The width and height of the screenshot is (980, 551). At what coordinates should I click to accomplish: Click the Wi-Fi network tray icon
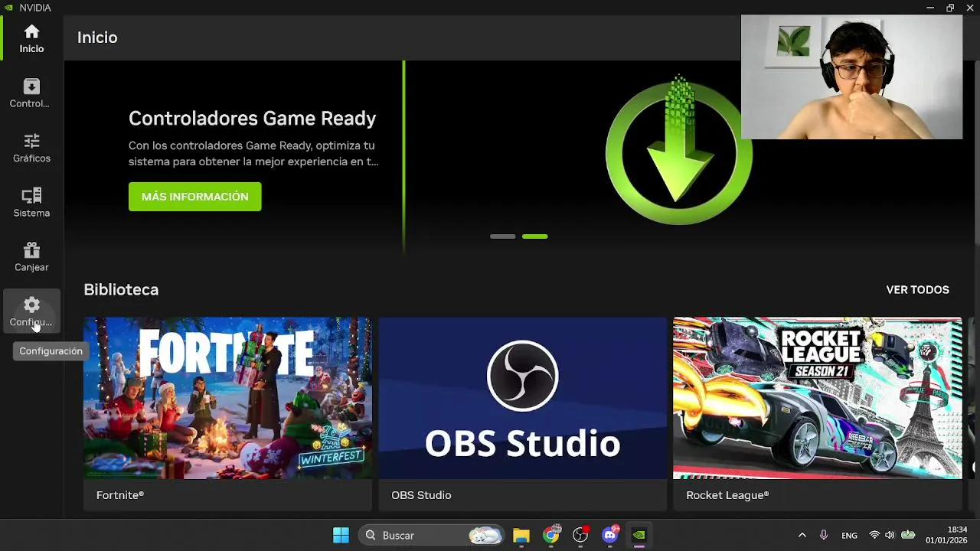point(874,535)
